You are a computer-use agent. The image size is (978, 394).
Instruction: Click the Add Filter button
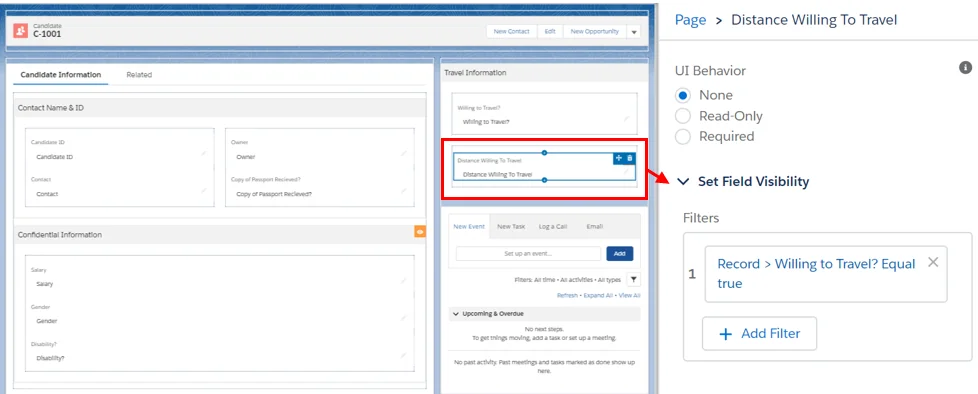(x=759, y=334)
